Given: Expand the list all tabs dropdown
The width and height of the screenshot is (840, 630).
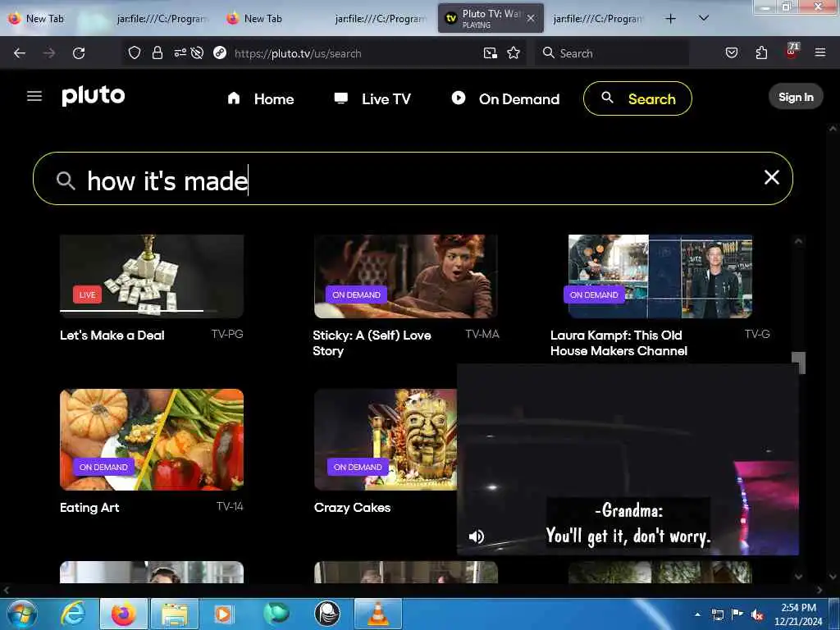Looking at the screenshot, I should [704, 18].
